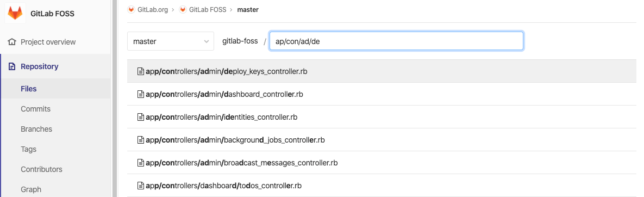Click file icon beside identities_controller.rb
644x197 pixels.
pyautogui.click(x=141, y=117)
